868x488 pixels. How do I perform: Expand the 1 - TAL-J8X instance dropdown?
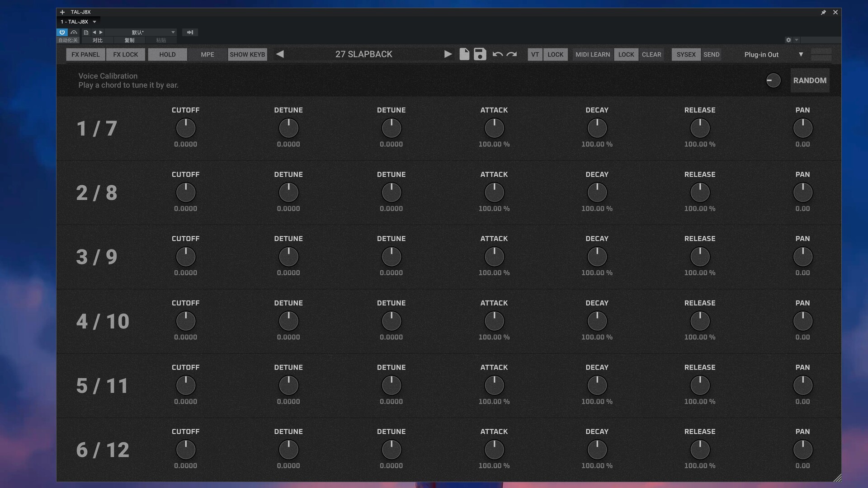pos(94,22)
